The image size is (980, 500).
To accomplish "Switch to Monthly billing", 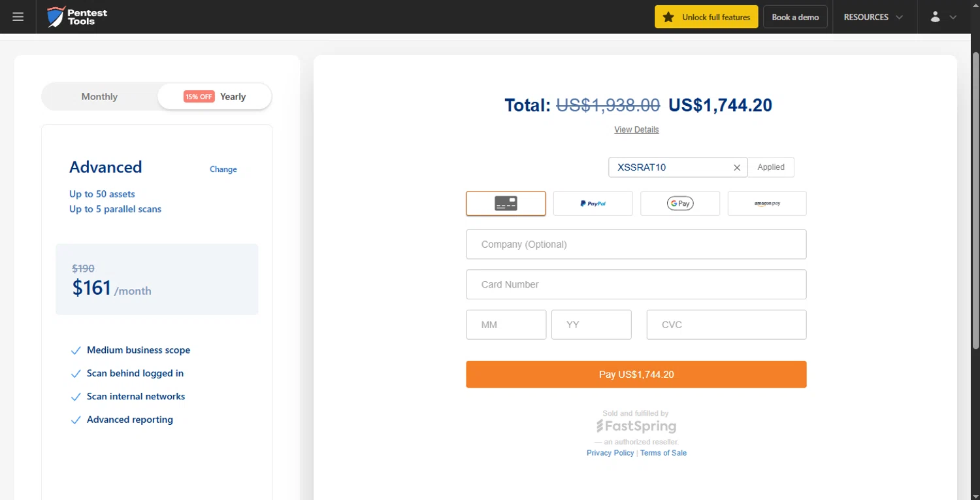I will [x=99, y=97].
